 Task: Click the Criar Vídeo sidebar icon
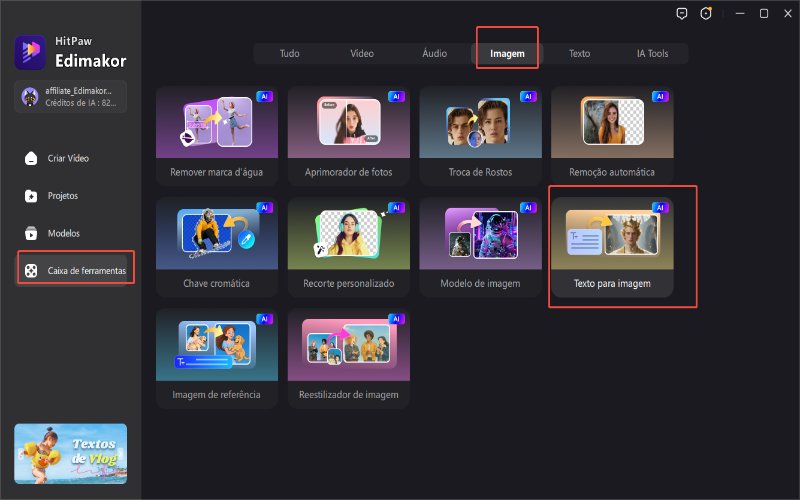click(32, 158)
